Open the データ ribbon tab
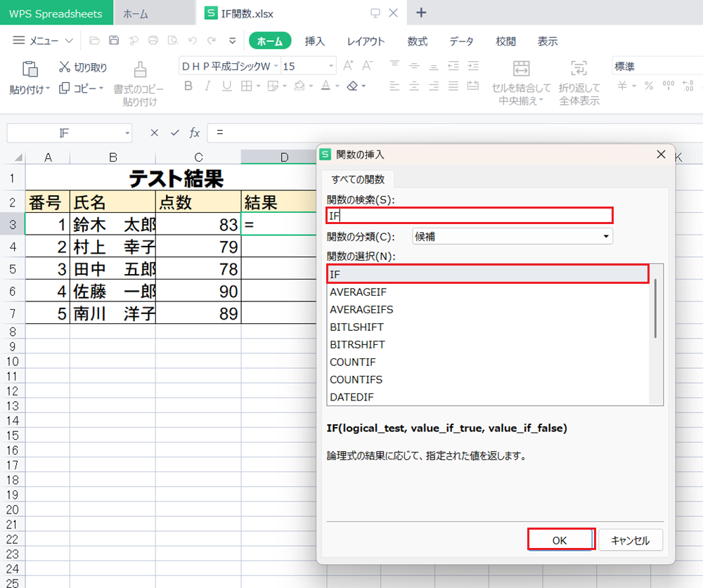The width and height of the screenshot is (703, 588). pyautogui.click(x=462, y=41)
